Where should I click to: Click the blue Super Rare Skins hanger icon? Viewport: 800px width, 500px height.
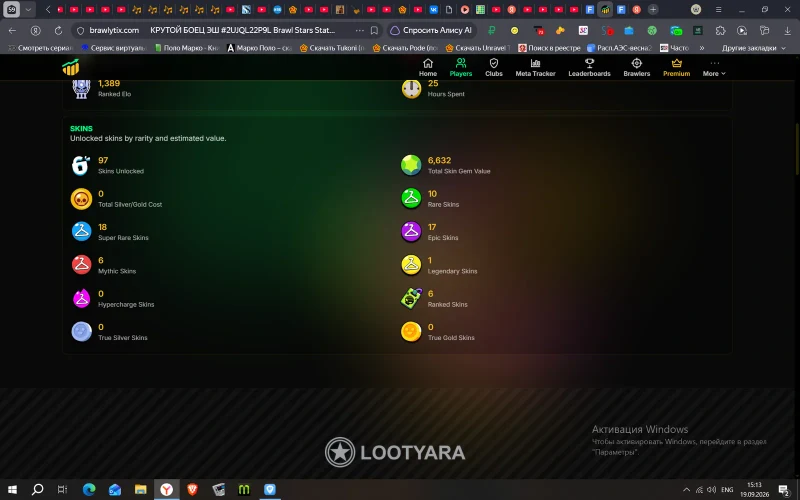[x=81, y=232]
